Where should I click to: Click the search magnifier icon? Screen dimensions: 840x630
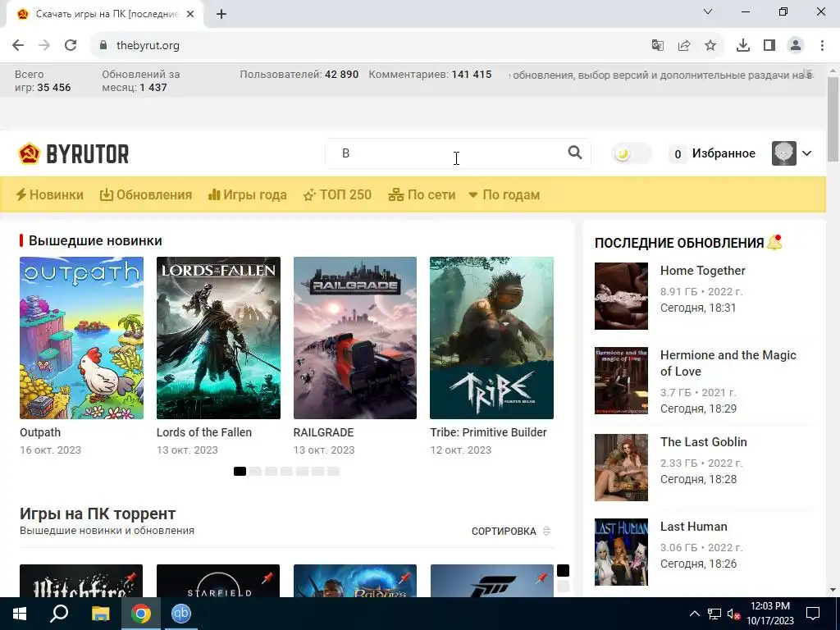[575, 153]
